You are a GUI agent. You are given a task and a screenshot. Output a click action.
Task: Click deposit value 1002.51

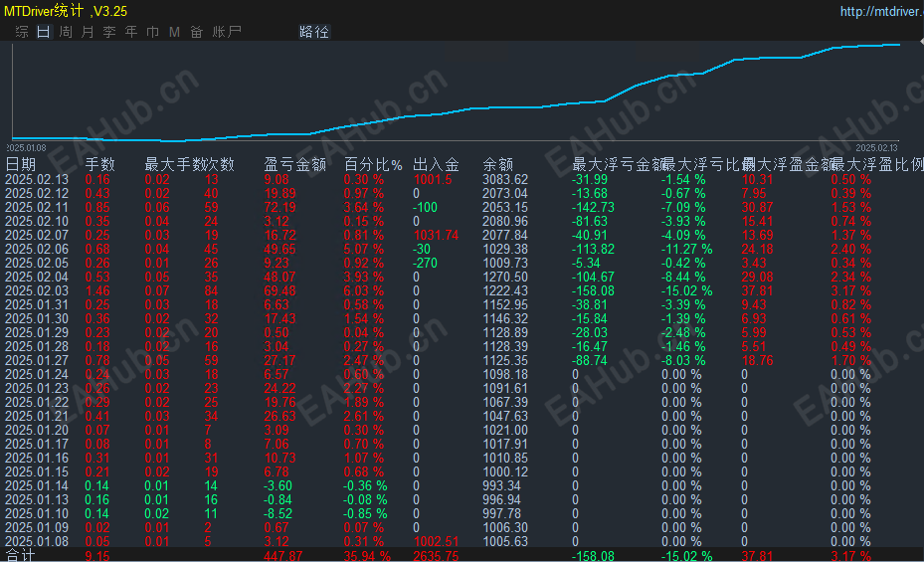coord(436,542)
